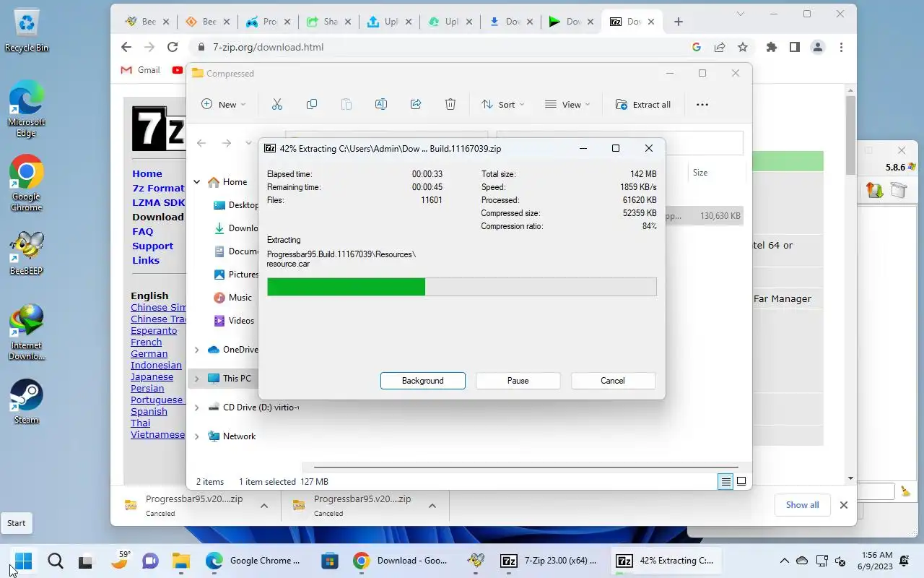
Task: Click Chrome's back arrow
Action: 126,47
